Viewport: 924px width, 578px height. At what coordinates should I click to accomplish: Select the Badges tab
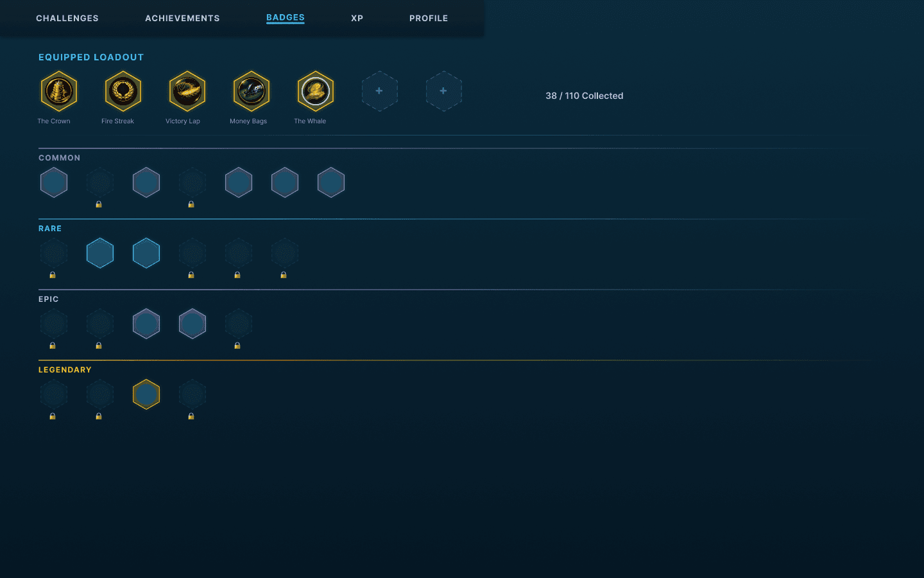[x=286, y=18]
